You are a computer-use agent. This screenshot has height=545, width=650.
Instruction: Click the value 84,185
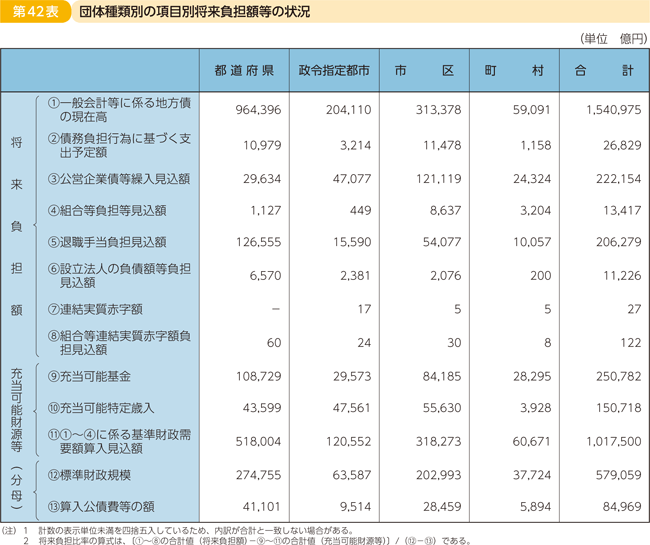coord(442,376)
